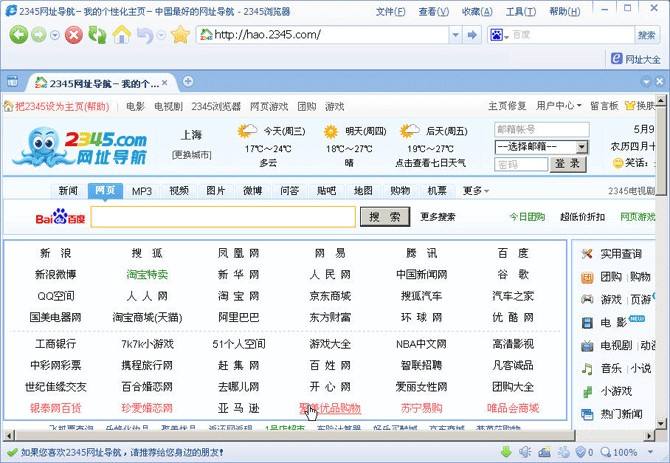Click the green Forward arrow button

coord(39,35)
